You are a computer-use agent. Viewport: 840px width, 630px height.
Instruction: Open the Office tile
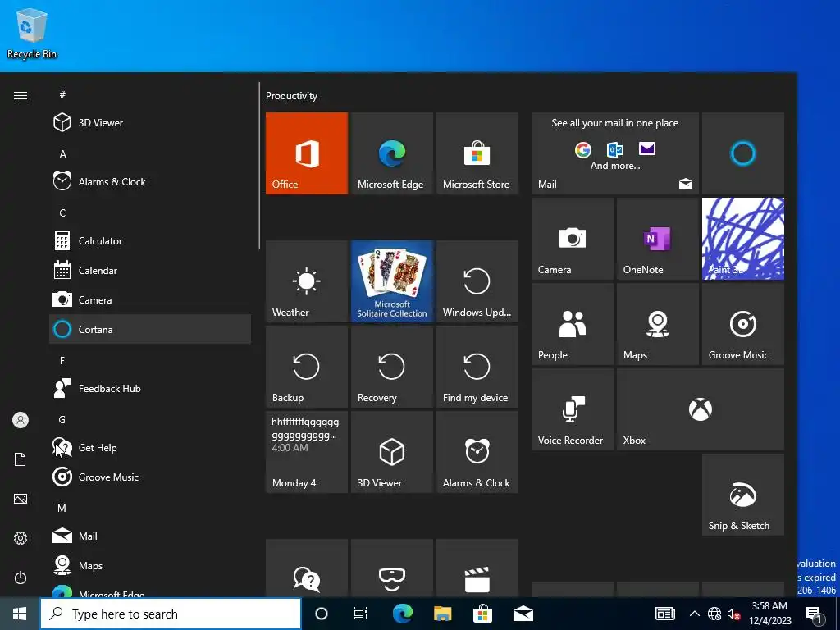(307, 153)
